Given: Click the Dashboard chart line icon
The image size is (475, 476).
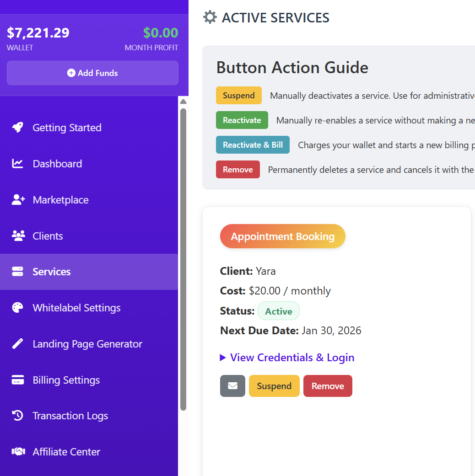Looking at the screenshot, I should tap(18, 164).
